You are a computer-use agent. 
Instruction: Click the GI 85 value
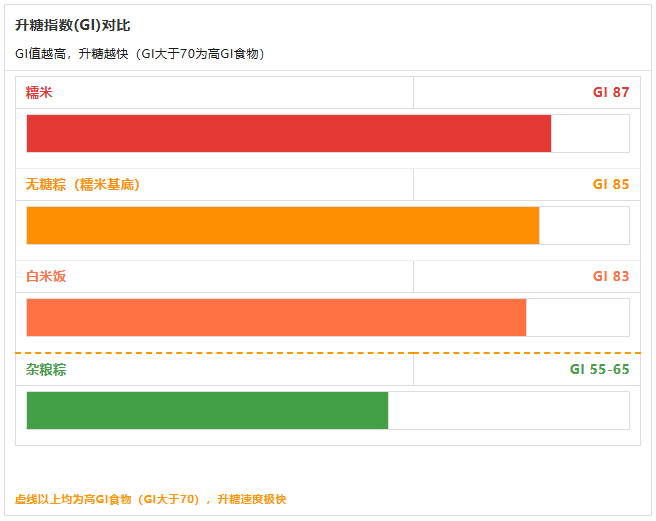pyautogui.click(x=611, y=185)
